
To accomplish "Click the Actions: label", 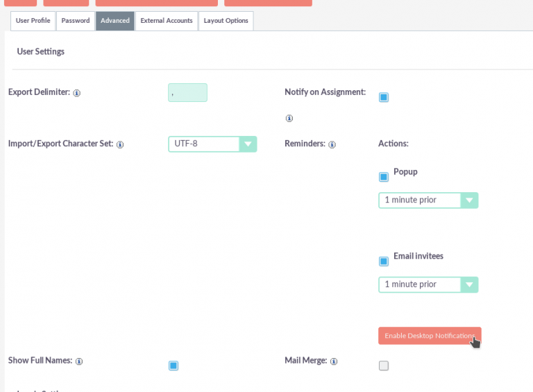I will [394, 144].
